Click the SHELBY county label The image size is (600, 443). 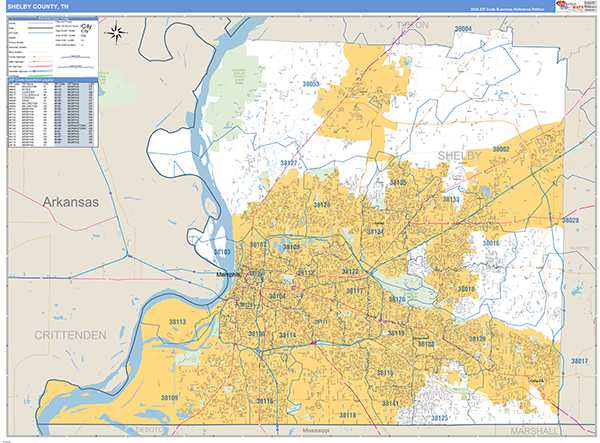[x=459, y=155]
